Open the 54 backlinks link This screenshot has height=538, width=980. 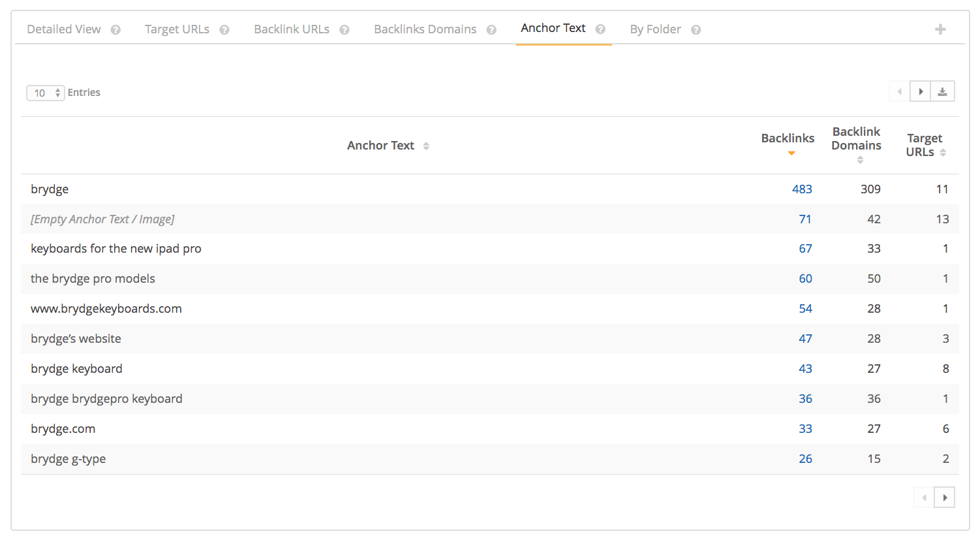(805, 309)
